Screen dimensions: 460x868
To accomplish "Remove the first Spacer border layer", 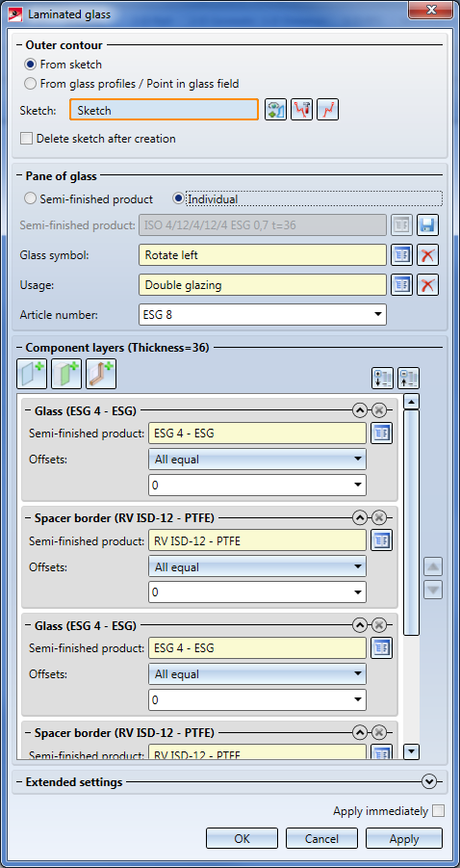I will [378, 517].
